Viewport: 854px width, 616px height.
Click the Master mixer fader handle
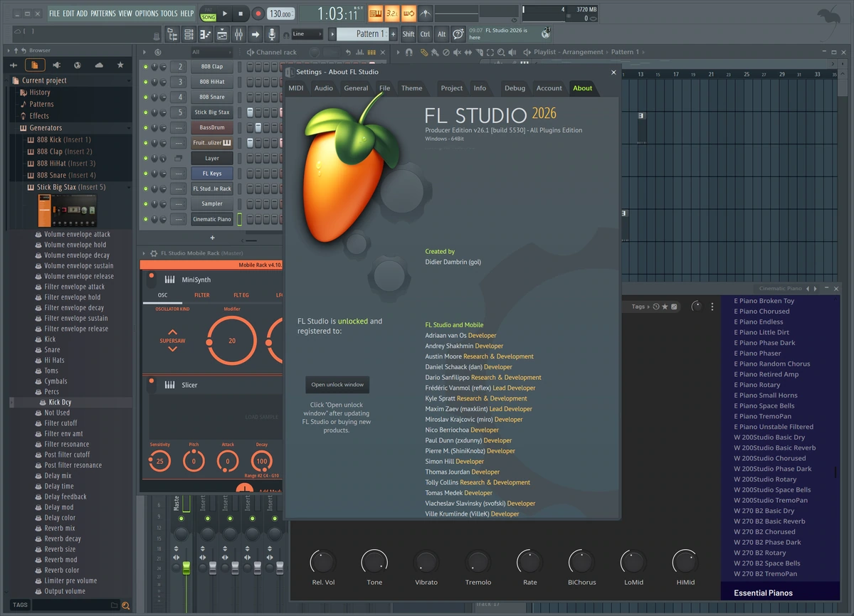[186, 568]
